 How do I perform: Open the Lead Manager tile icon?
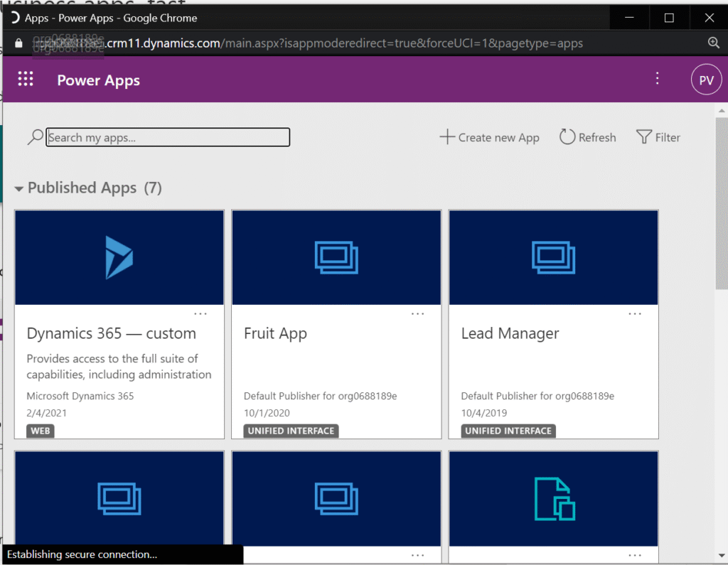tap(553, 258)
